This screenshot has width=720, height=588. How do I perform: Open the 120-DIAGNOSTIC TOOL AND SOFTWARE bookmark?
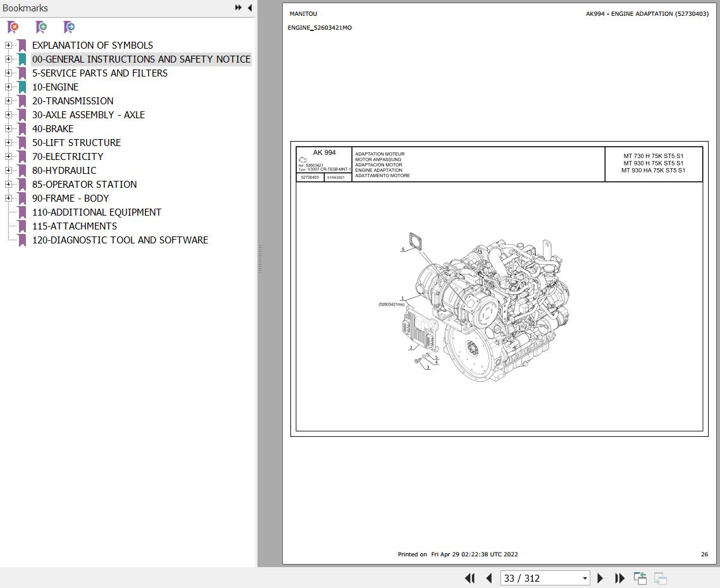120,240
